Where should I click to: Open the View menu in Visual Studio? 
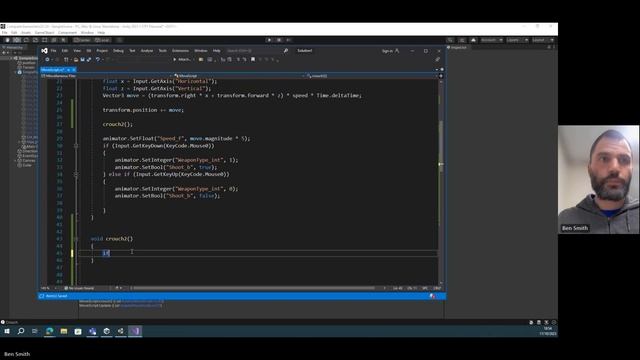(x=77, y=51)
